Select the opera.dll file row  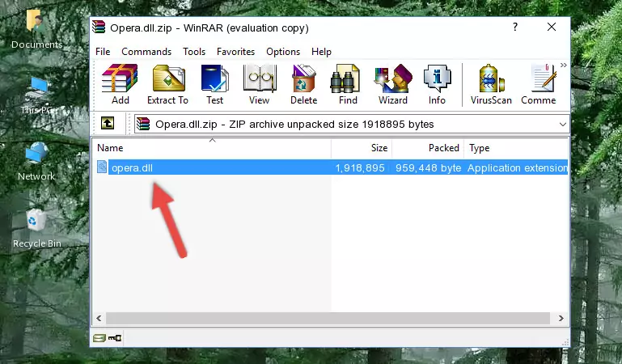tap(330, 167)
